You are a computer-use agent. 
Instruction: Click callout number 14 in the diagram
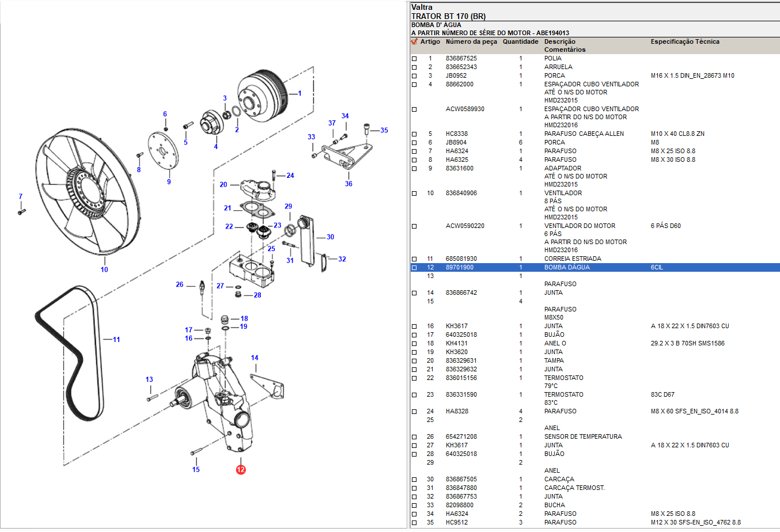click(x=255, y=358)
